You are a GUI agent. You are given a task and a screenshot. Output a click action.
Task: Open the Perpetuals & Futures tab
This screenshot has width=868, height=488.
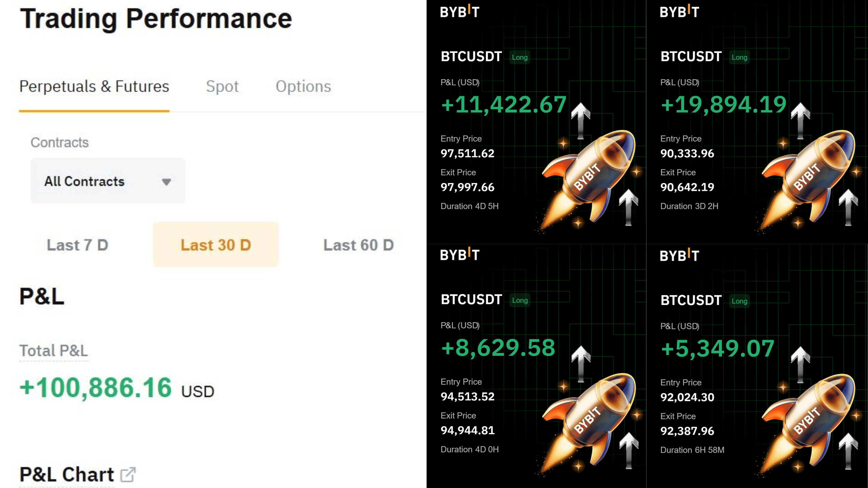(x=94, y=86)
